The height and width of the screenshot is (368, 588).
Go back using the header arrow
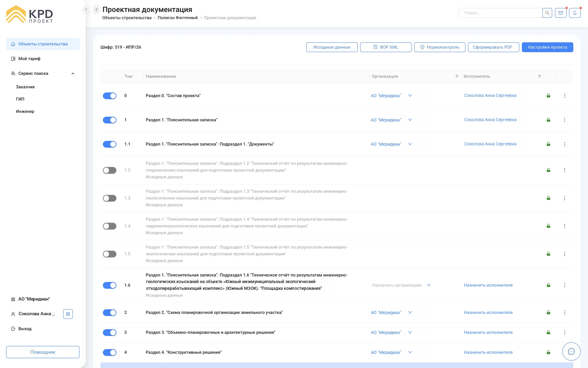(96, 10)
